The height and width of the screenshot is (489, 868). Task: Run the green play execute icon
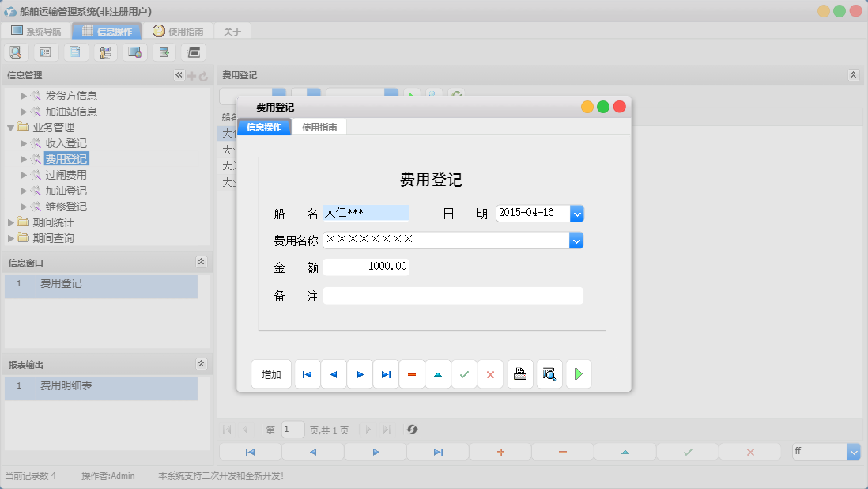click(x=578, y=373)
